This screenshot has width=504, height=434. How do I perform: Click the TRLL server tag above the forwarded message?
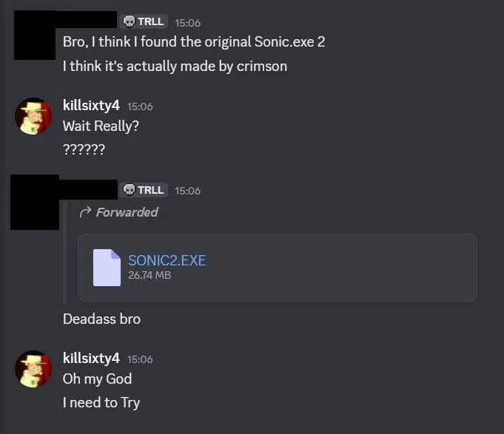(144, 190)
